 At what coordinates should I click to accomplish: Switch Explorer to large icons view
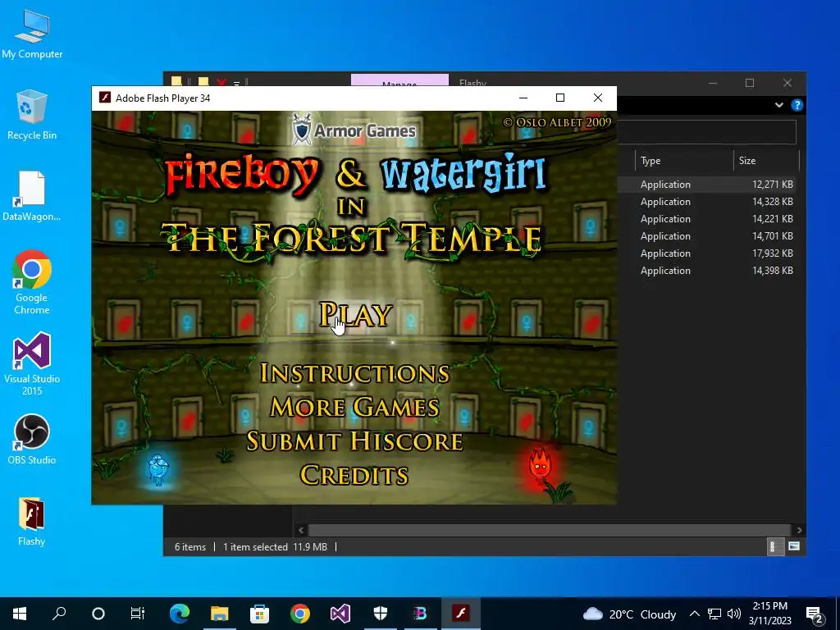pyautogui.click(x=794, y=546)
